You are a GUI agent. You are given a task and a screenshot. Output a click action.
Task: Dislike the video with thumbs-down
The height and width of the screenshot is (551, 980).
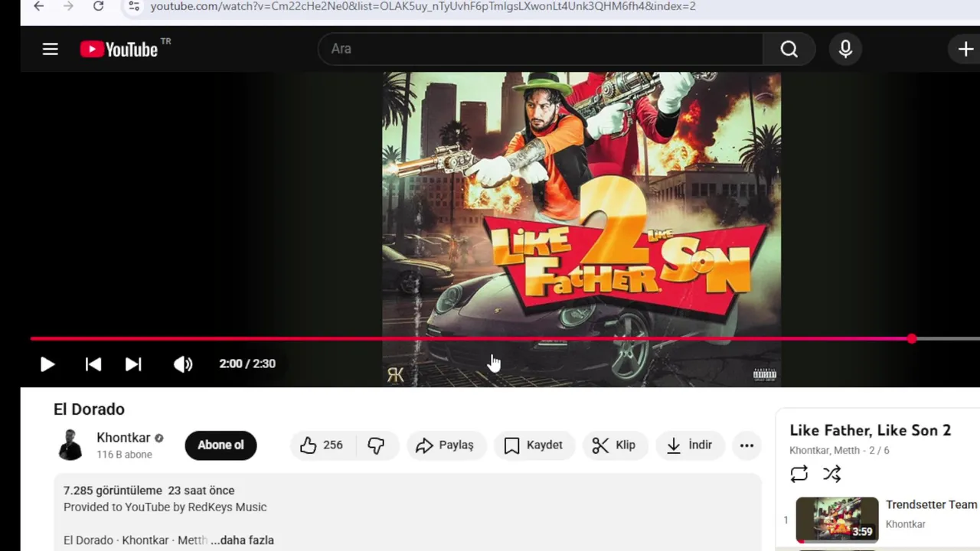click(x=376, y=445)
